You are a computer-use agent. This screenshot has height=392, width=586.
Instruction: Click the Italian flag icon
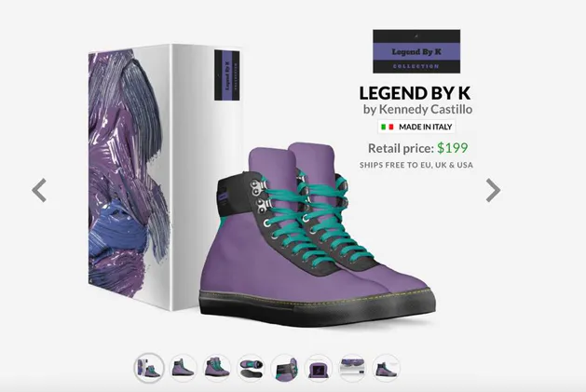pyautogui.click(x=388, y=127)
